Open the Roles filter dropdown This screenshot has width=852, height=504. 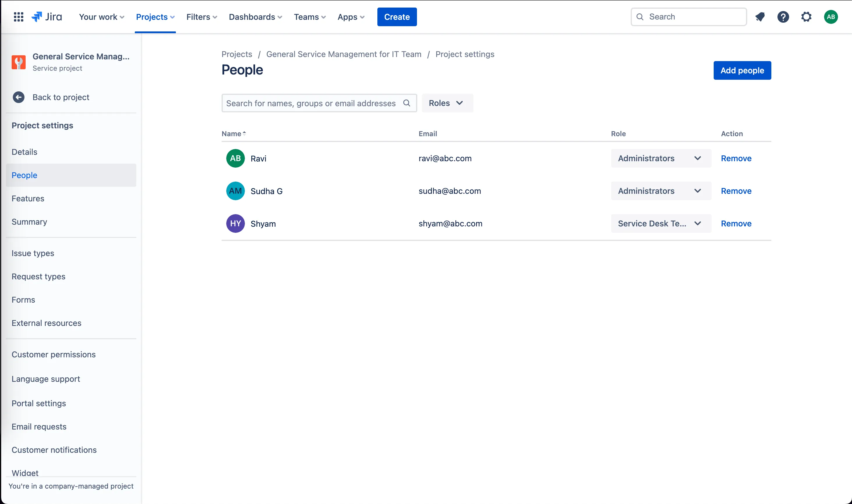(x=447, y=103)
